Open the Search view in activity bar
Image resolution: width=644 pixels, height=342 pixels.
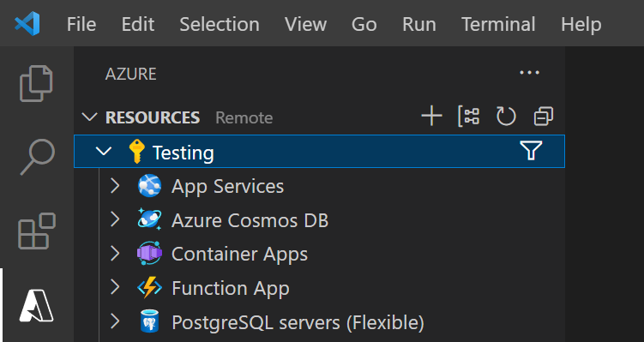click(x=37, y=157)
